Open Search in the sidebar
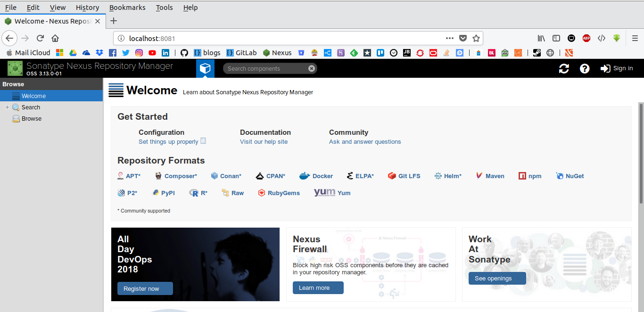 tap(31, 107)
